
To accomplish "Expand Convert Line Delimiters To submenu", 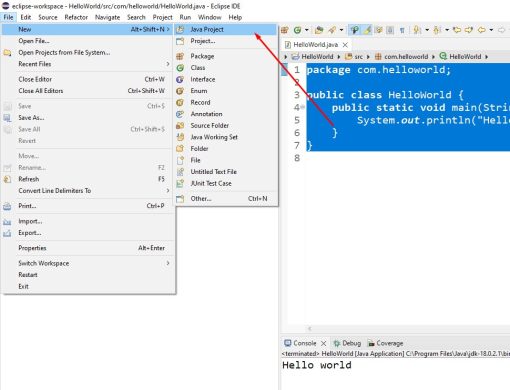I will click(x=87, y=191).
